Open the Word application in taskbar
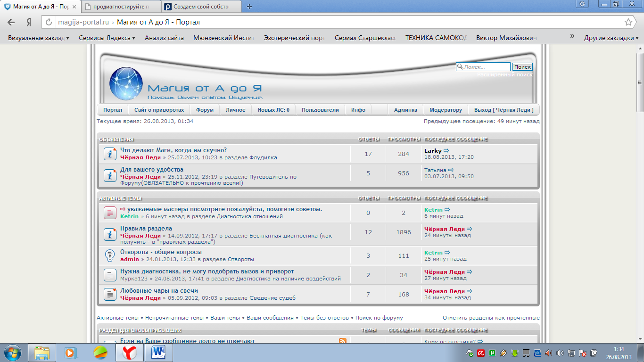This screenshot has height=362, width=644. coord(158,353)
